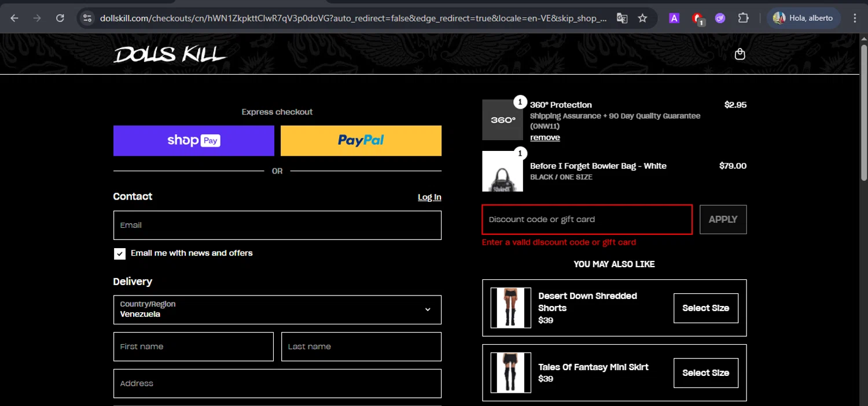Click the browser forward arrow
868x406 pixels.
click(x=37, y=18)
